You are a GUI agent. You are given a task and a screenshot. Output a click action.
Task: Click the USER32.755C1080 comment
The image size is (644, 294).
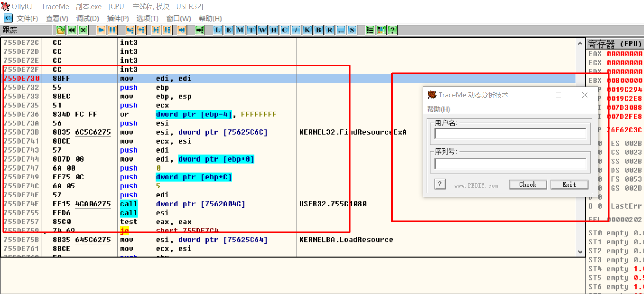(333, 204)
